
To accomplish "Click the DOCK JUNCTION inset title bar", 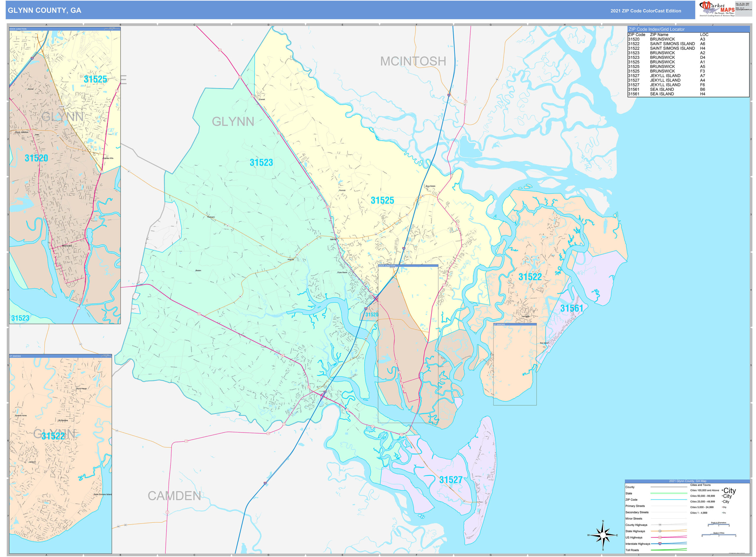I will [65, 29].
